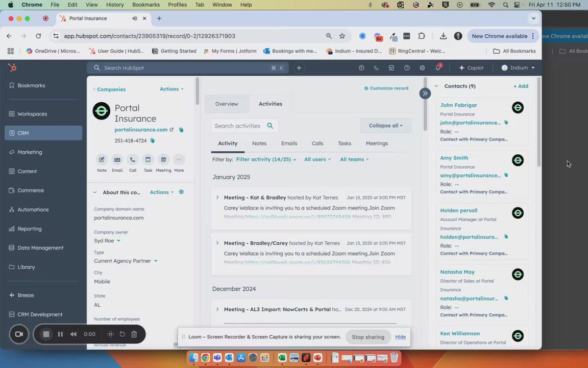Open the portalinsurance.com website link
The height and width of the screenshot is (368, 588).
point(141,129)
